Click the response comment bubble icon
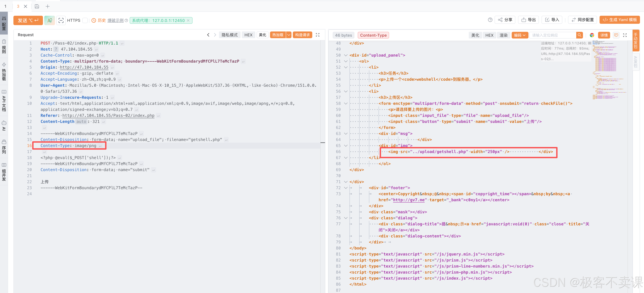 616,35
